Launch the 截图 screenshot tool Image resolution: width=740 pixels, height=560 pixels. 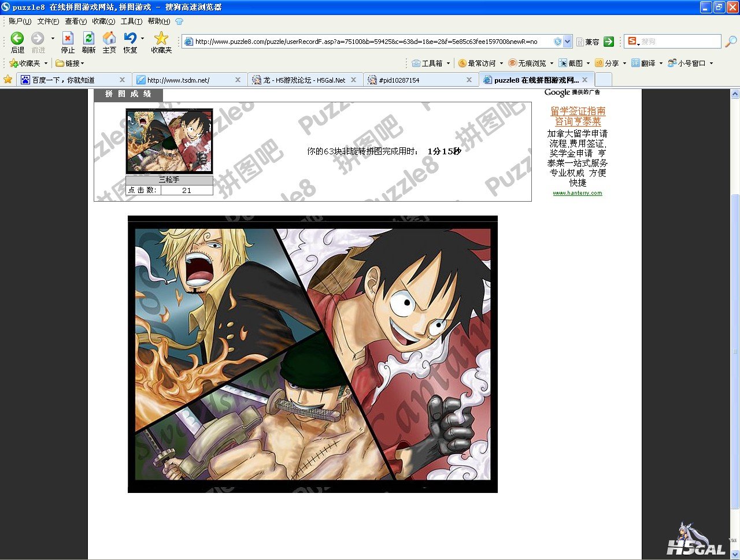click(571, 63)
